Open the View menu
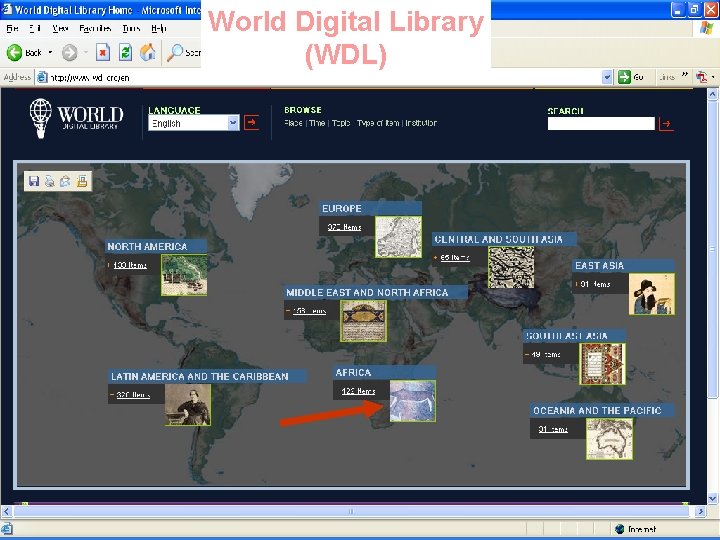The image size is (720, 540). (x=60, y=28)
